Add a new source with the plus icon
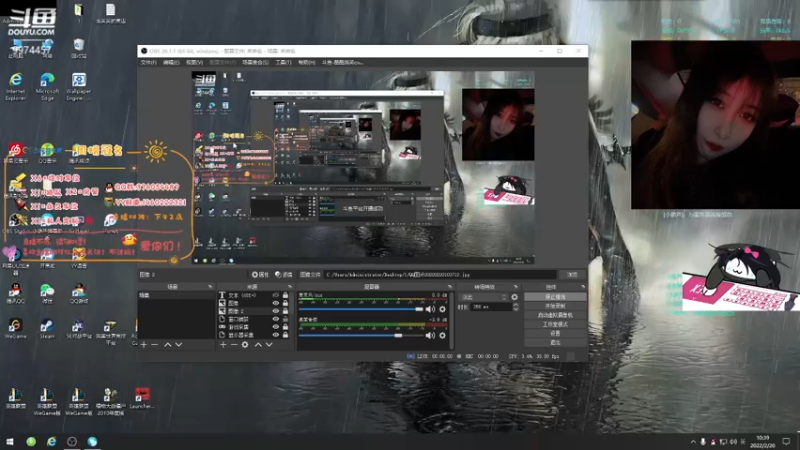Viewport: 800px width, 450px height. 223,345
